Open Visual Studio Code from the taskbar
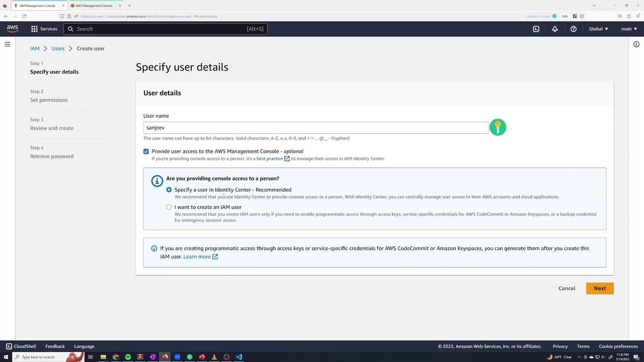The image size is (644, 362). [239, 357]
